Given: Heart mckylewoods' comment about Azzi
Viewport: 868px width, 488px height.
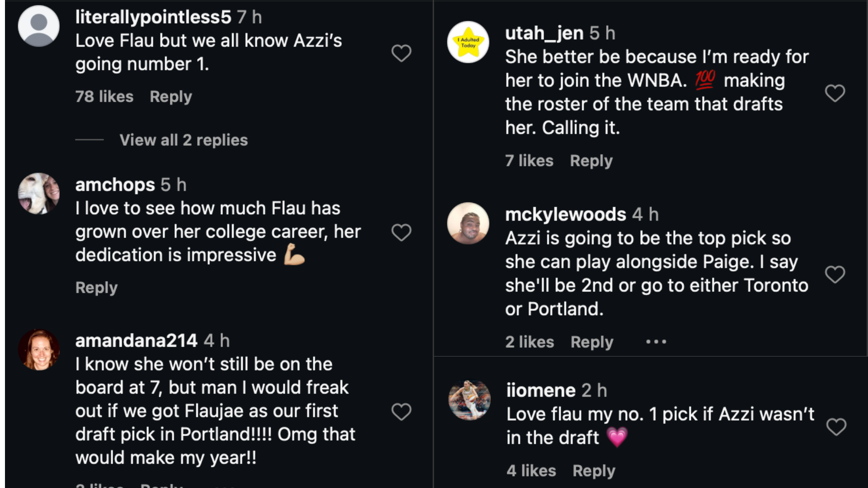Looking at the screenshot, I should pyautogui.click(x=835, y=274).
